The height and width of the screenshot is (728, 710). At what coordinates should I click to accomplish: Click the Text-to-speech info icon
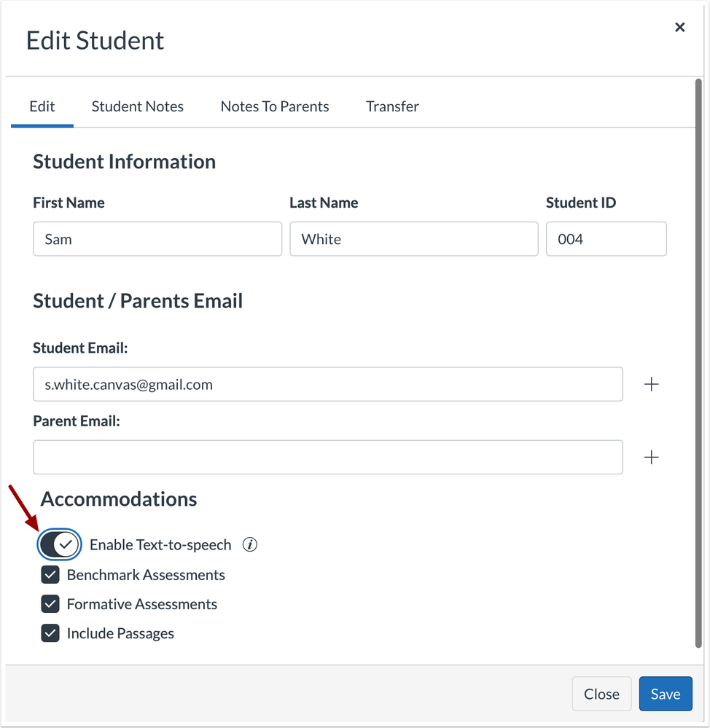point(250,544)
